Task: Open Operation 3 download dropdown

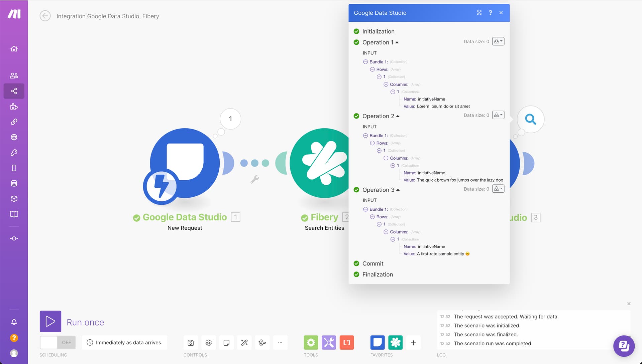Action: tap(498, 189)
